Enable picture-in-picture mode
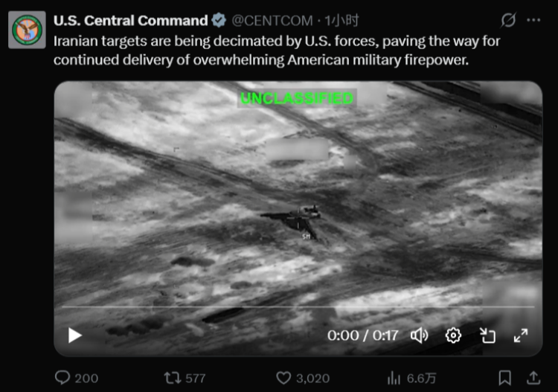The image size is (558, 392). coord(487,335)
